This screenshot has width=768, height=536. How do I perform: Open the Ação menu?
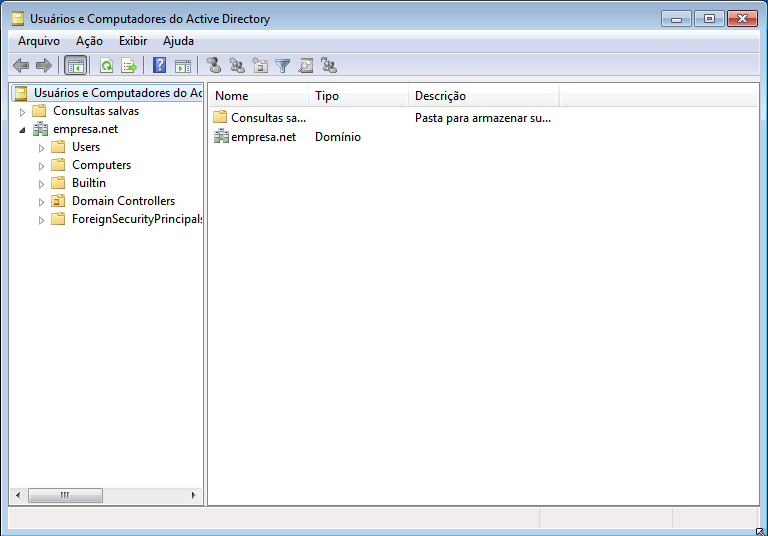pyautogui.click(x=89, y=41)
